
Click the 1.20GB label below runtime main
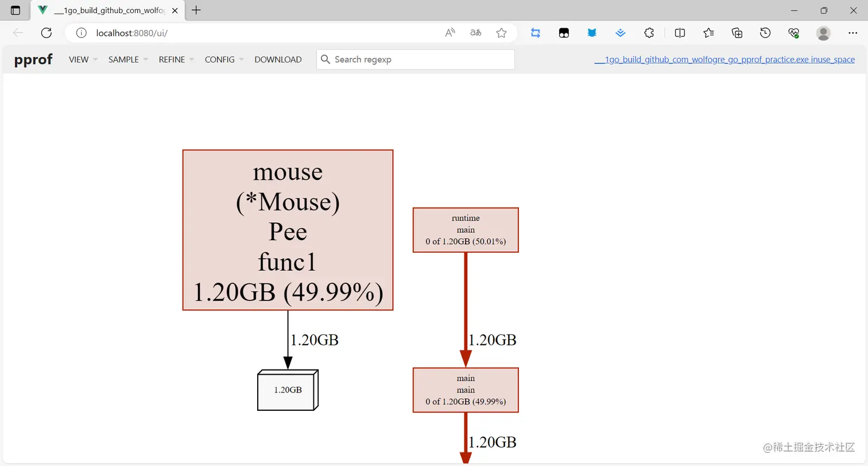(493, 340)
